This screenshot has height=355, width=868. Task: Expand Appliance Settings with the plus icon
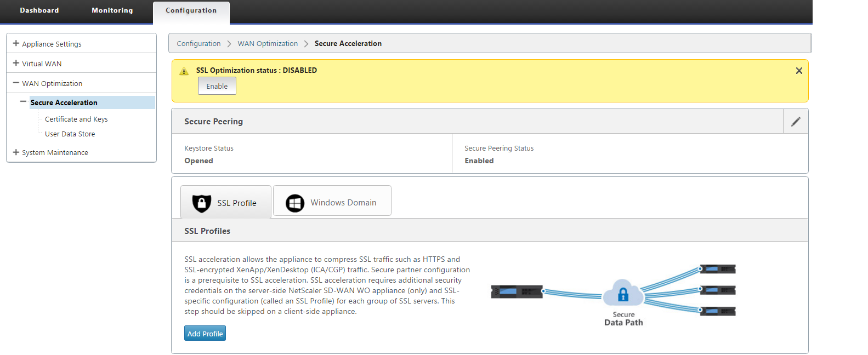tap(16, 43)
